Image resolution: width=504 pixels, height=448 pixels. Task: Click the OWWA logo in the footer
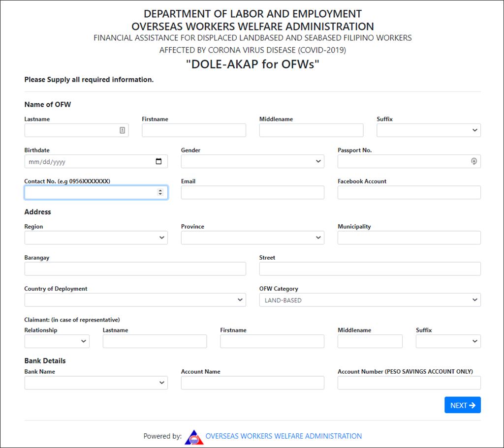coord(194,437)
